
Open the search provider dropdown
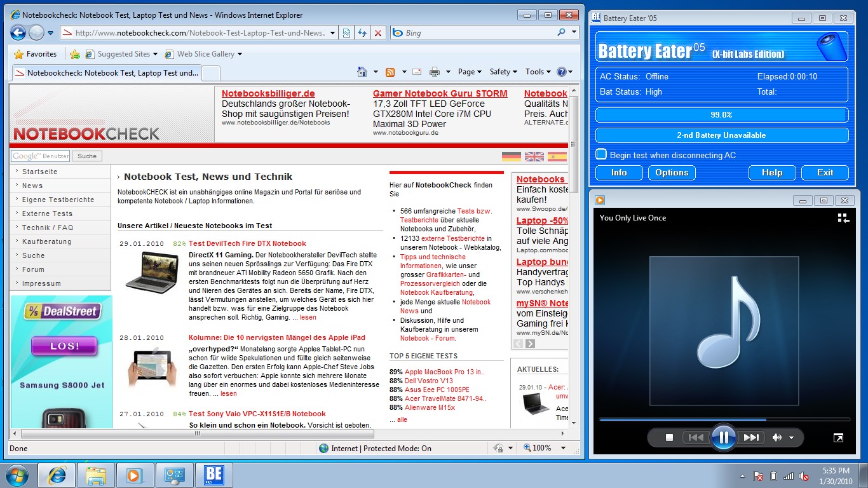(574, 32)
